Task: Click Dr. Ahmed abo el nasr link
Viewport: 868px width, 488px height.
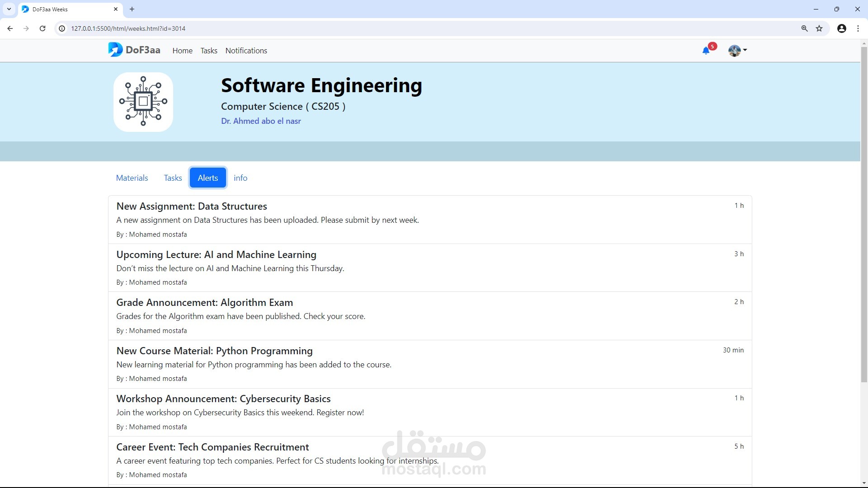Action: pyautogui.click(x=261, y=121)
